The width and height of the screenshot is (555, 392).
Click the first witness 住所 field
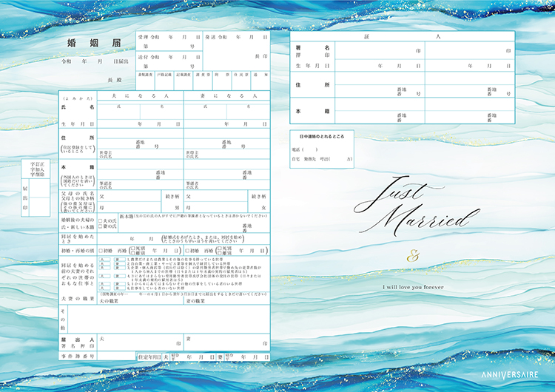point(380,84)
